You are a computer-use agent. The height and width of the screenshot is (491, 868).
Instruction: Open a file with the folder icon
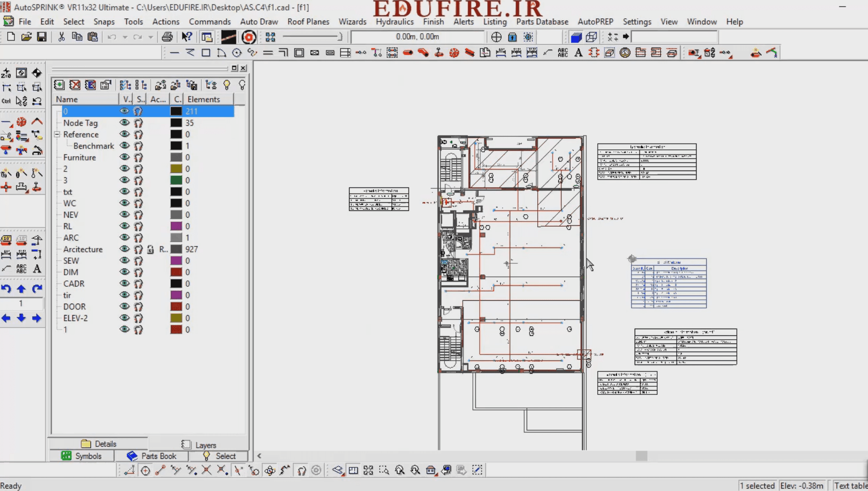coord(26,37)
